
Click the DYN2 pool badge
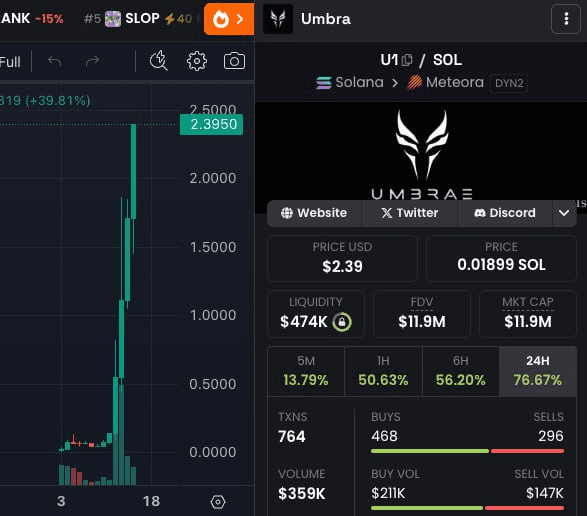pyautogui.click(x=509, y=83)
